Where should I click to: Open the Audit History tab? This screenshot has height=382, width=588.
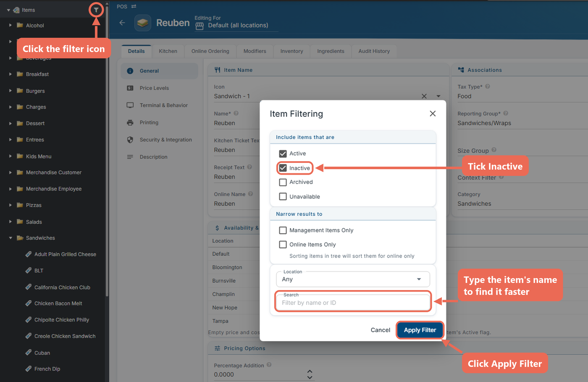(374, 51)
